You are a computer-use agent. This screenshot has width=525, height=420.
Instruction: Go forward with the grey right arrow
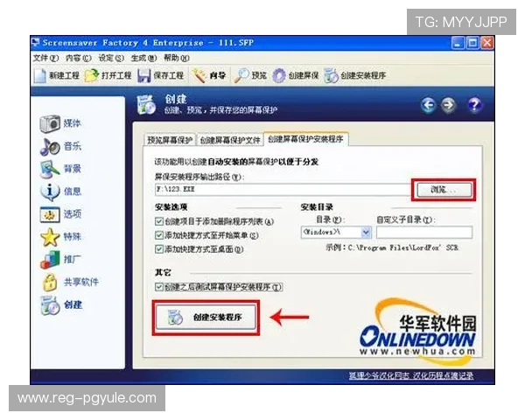(448, 105)
